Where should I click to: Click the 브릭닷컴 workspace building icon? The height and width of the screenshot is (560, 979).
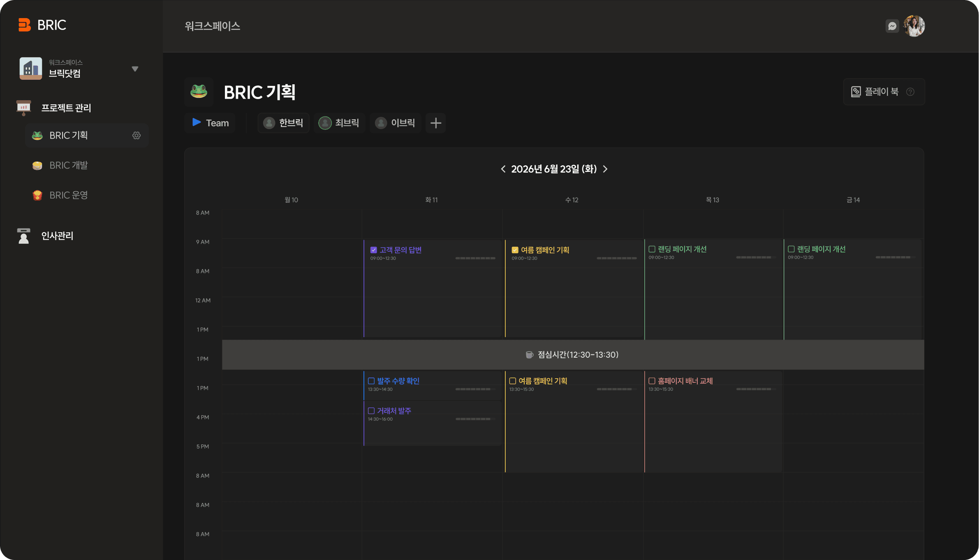pyautogui.click(x=31, y=68)
